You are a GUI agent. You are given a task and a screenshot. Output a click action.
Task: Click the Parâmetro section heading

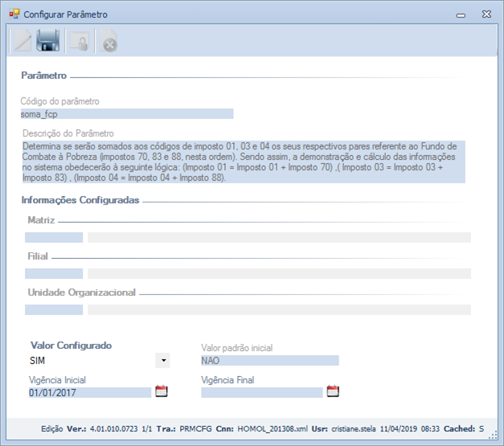(44, 76)
